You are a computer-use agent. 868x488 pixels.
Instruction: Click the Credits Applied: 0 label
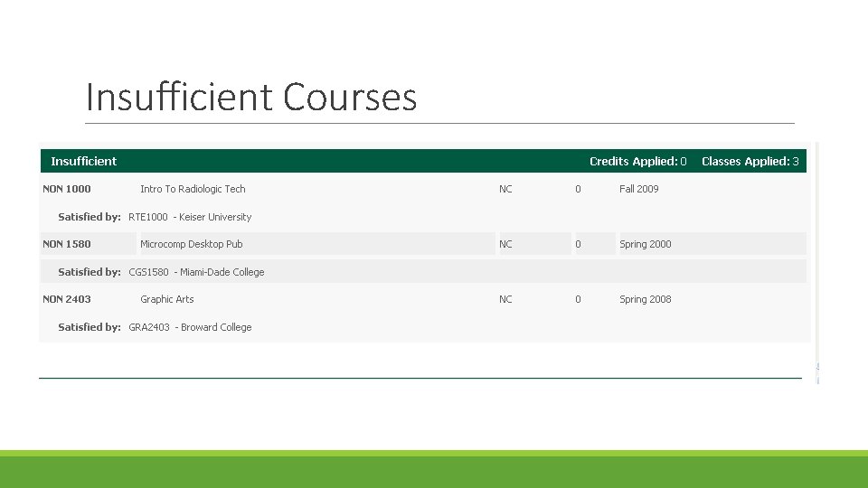(x=637, y=161)
